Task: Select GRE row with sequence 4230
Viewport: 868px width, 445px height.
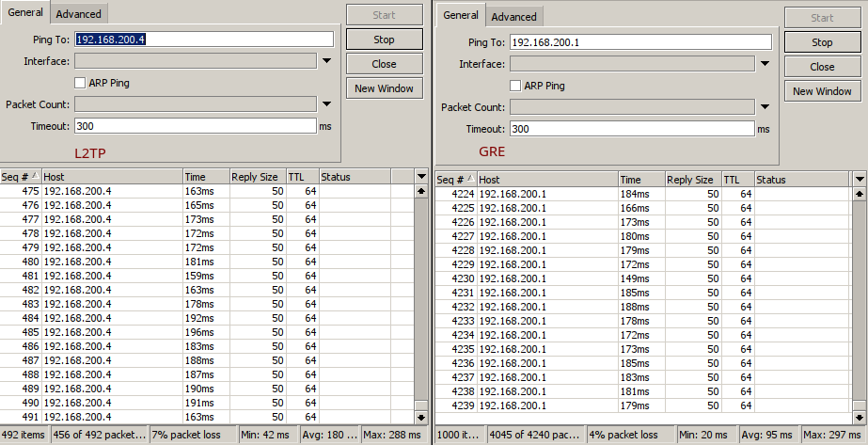Action: (x=644, y=278)
